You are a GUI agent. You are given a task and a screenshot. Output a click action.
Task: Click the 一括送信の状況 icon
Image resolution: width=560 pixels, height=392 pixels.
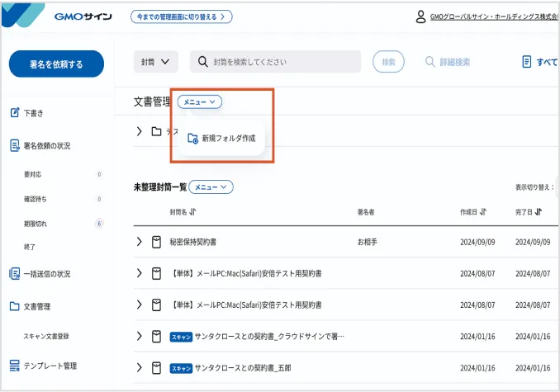[x=15, y=274]
